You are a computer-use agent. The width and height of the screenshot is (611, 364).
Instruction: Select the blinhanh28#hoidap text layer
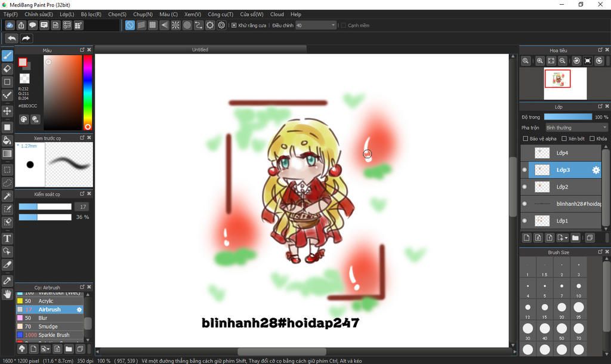tap(561, 204)
